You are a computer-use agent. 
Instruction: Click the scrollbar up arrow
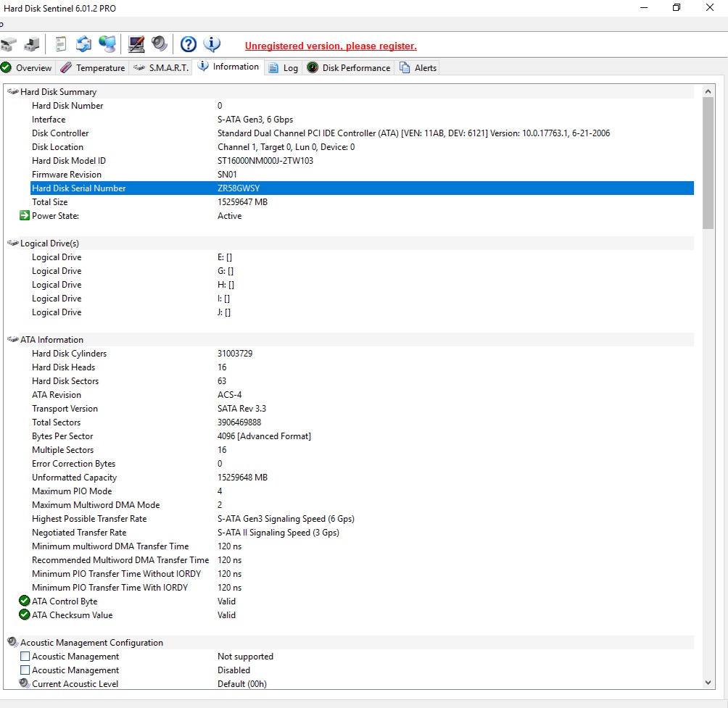click(708, 92)
